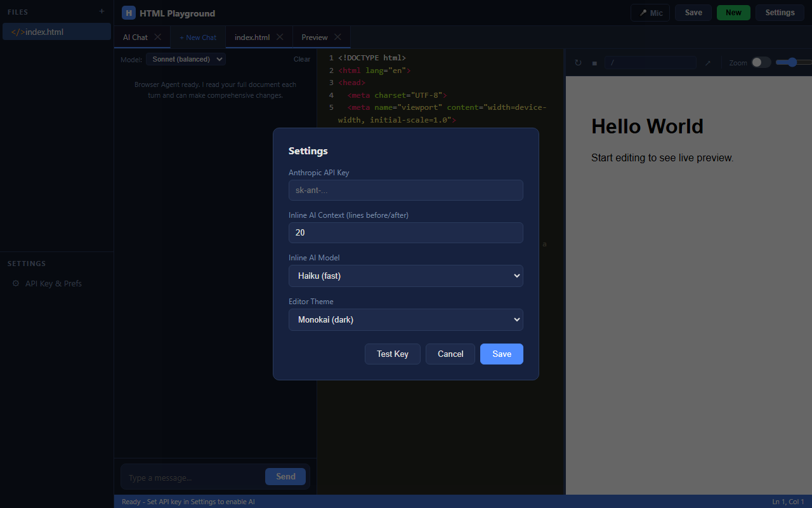This screenshot has width=812, height=508.
Task: Activate the Mic voice input
Action: tap(650, 12)
